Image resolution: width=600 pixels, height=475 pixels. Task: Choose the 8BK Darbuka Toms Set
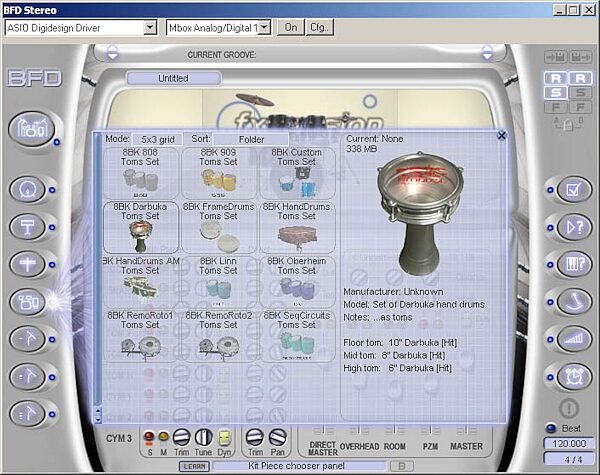140,227
